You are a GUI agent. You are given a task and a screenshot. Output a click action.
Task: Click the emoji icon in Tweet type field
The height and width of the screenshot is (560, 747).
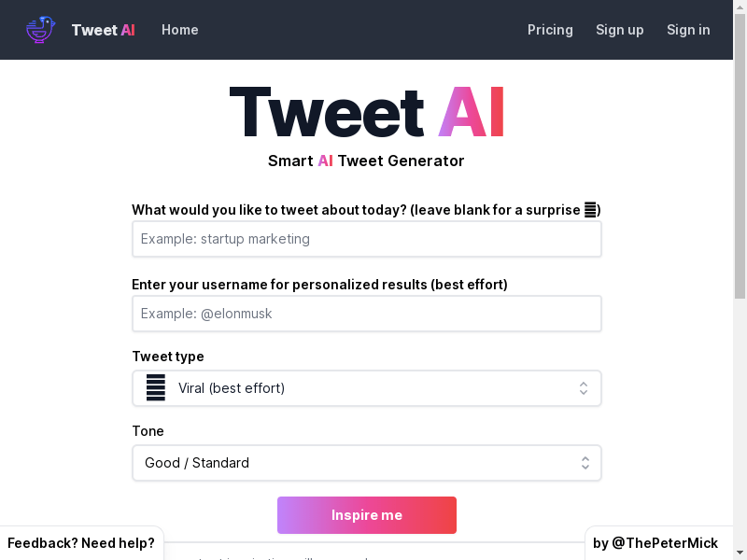coord(155,387)
